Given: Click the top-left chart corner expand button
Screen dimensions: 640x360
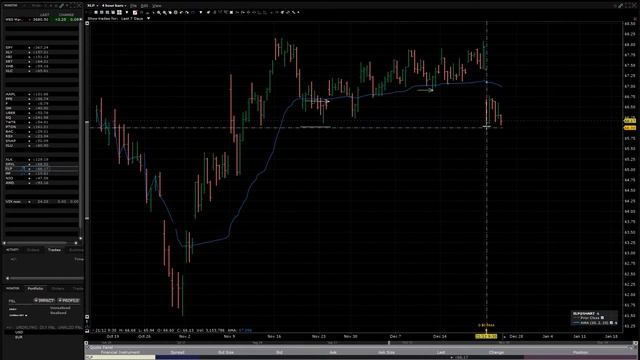Looking at the screenshot, I should click(x=87, y=23).
